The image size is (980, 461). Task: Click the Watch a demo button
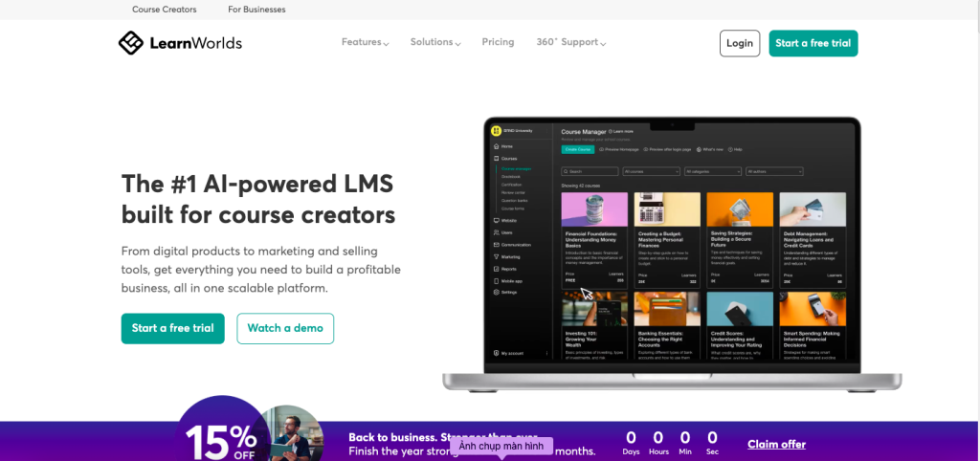285,328
